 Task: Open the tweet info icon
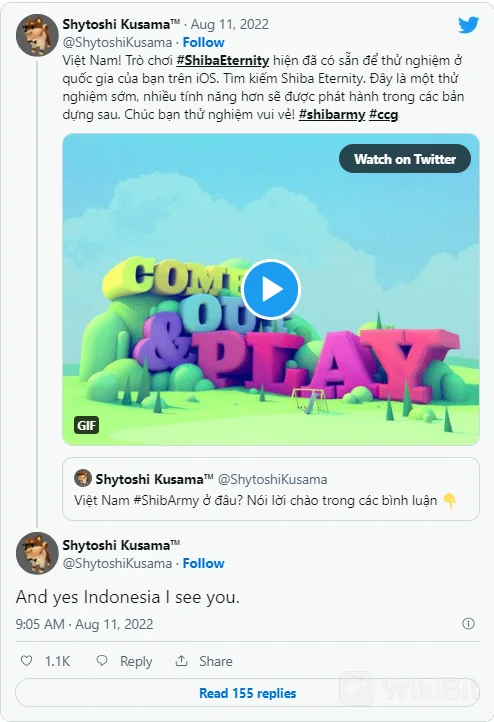[x=468, y=623]
